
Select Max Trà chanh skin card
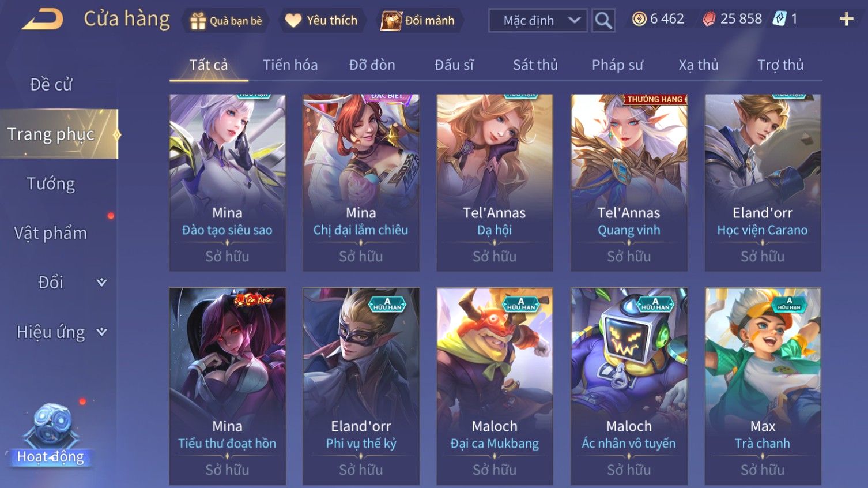pyautogui.click(x=763, y=386)
